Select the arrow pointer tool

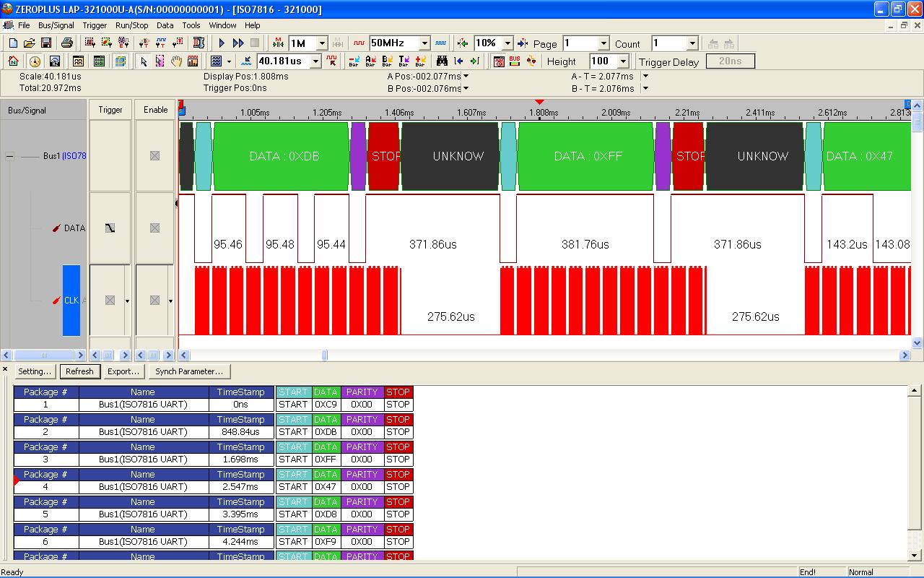pyautogui.click(x=144, y=61)
